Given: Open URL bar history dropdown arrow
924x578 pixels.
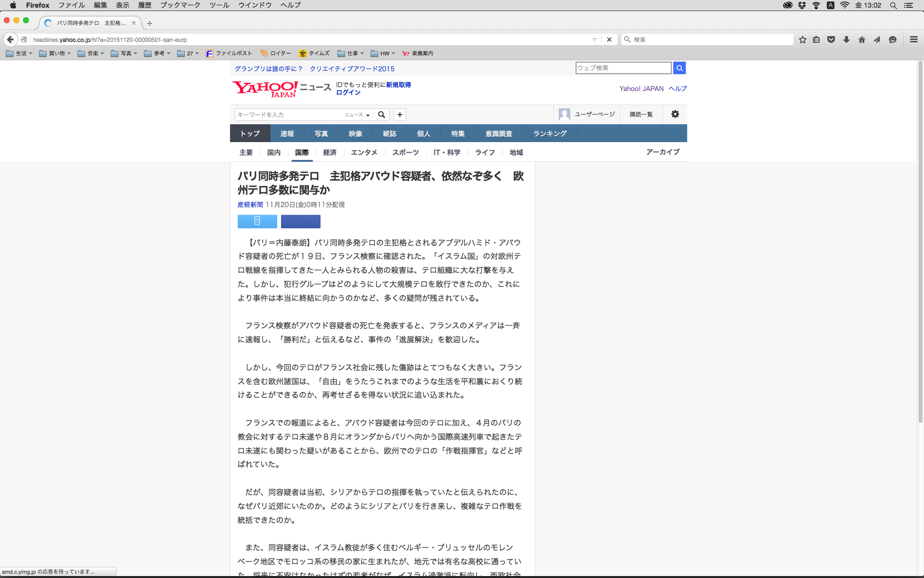Looking at the screenshot, I should point(594,39).
